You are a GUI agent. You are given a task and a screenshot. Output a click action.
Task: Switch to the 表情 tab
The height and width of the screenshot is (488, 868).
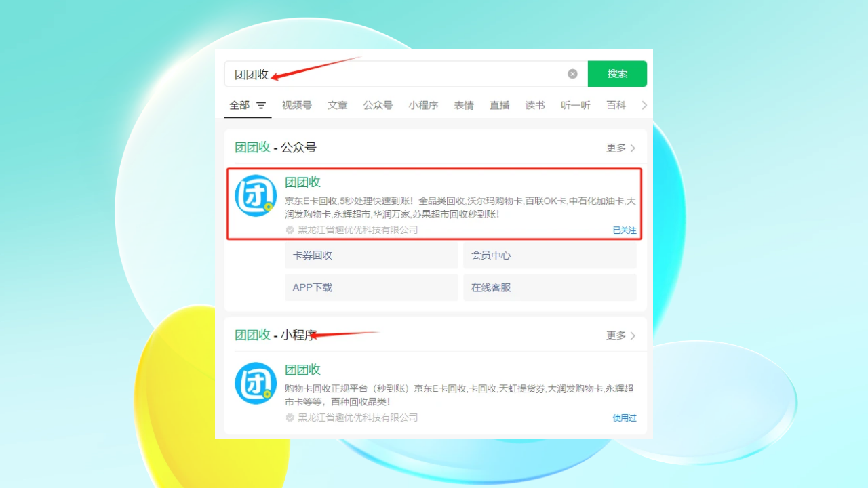tap(464, 105)
